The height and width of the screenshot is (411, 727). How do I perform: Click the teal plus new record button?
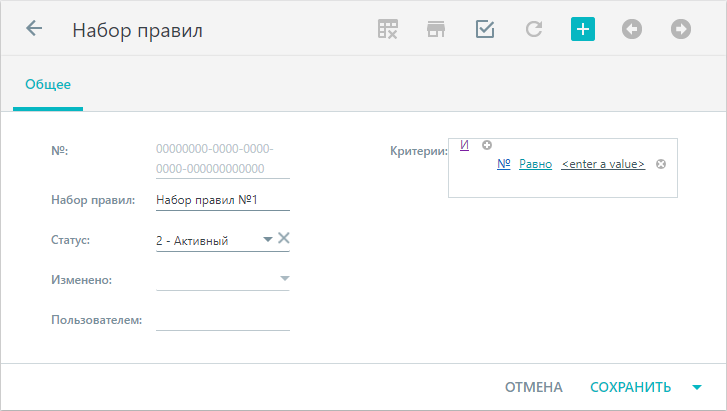583,29
